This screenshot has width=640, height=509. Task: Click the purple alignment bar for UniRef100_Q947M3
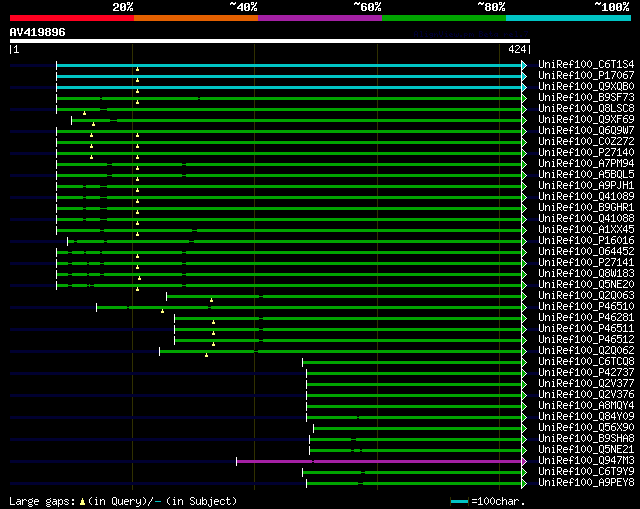pyautogui.click(x=379, y=462)
